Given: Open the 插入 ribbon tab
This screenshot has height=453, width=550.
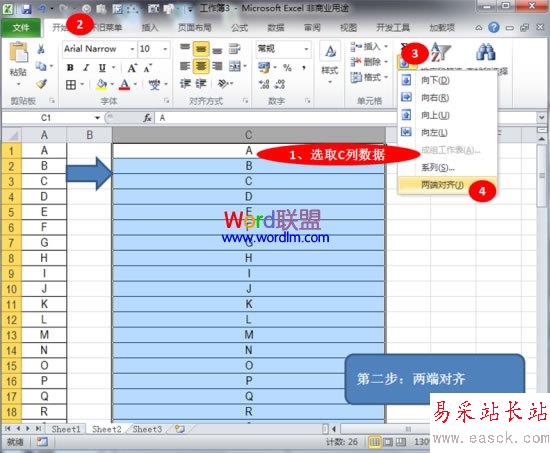Looking at the screenshot, I should (150, 27).
